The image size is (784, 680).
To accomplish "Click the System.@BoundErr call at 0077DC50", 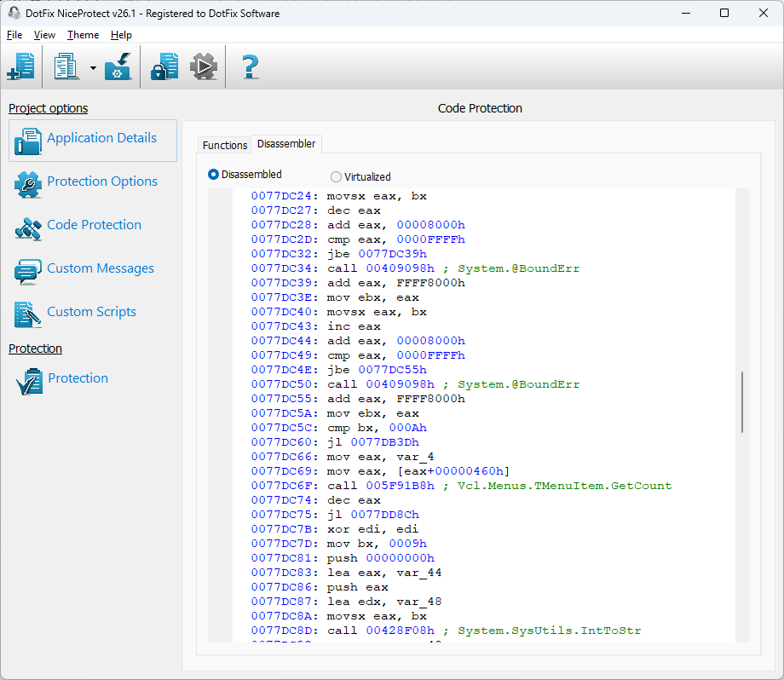I will click(x=416, y=384).
